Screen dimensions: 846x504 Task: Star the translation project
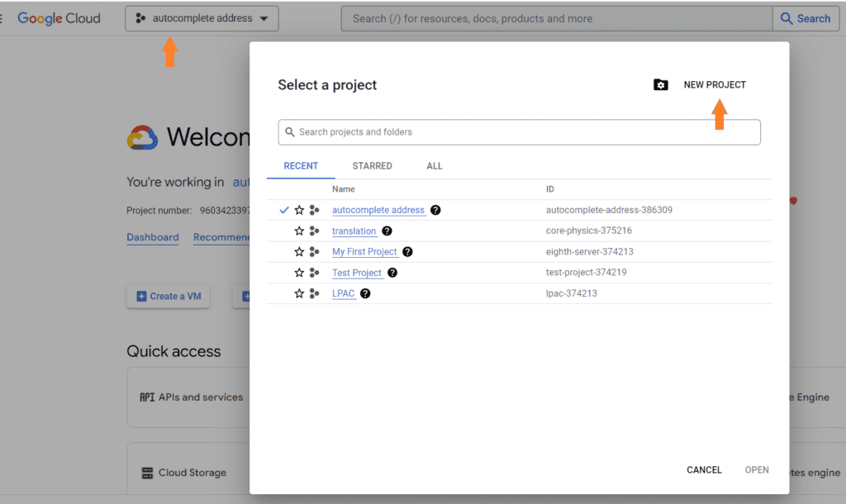[x=299, y=231]
